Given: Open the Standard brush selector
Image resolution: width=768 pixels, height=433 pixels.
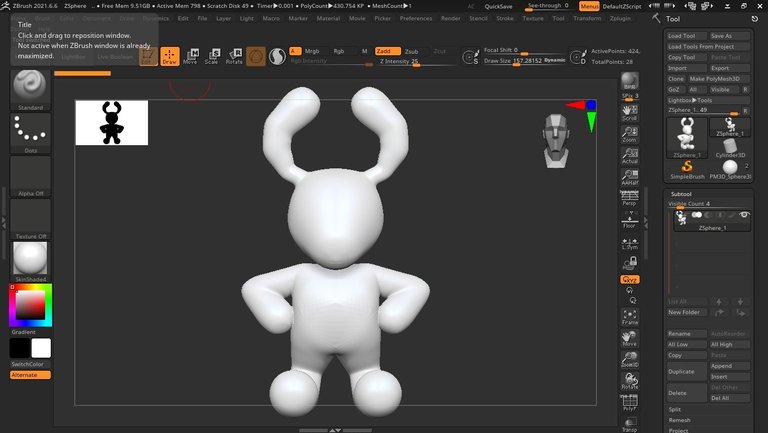Looking at the screenshot, I should pos(30,90).
